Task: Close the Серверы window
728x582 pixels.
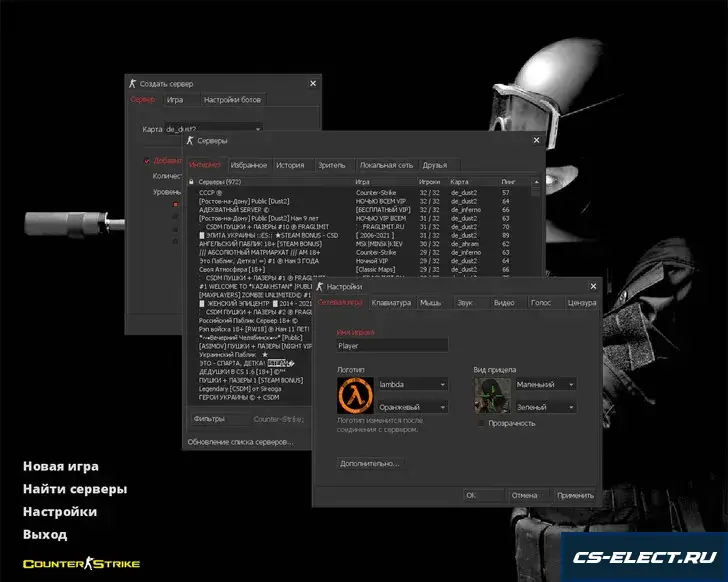Action: [536, 140]
